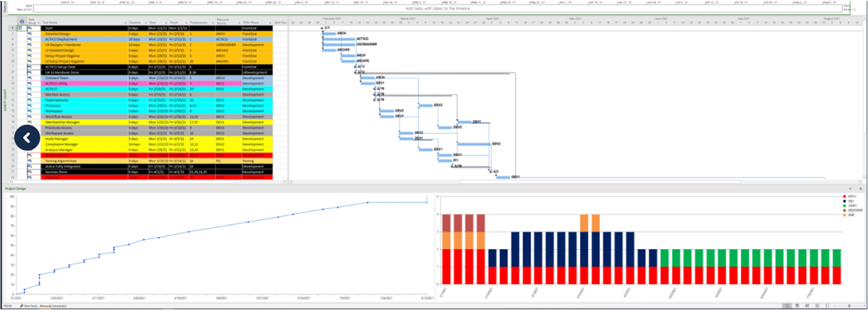The width and height of the screenshot is (868, 310).
Task: Open the Task Name column filter dropdown
Action: coord(125,22)
